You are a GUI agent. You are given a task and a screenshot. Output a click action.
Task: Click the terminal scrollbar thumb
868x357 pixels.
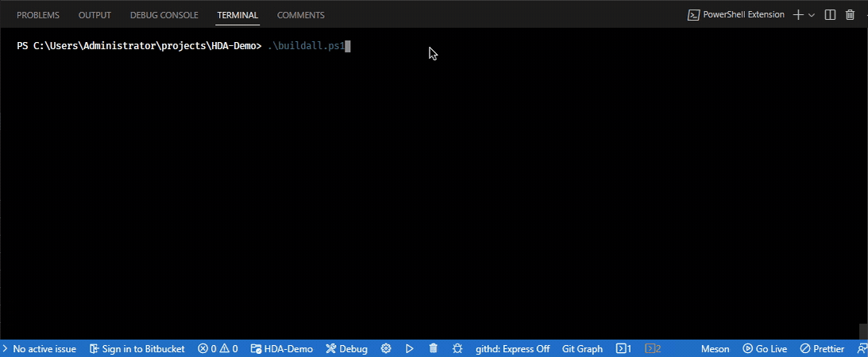[x=863, y=331]
